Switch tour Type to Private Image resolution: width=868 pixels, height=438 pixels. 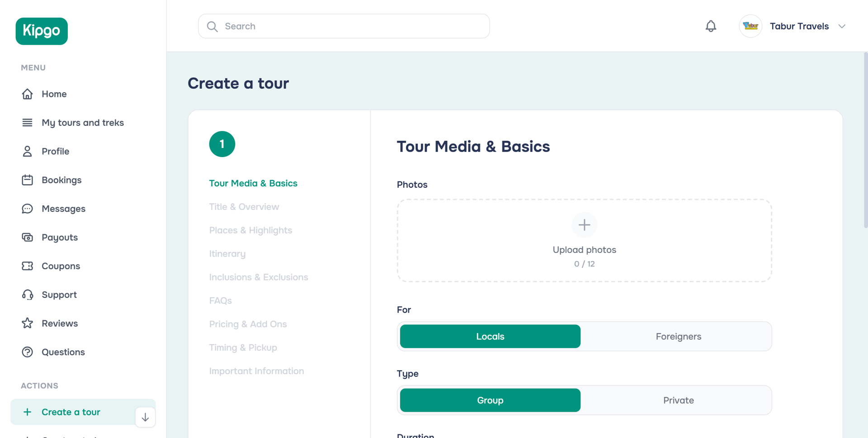[678, 400]
